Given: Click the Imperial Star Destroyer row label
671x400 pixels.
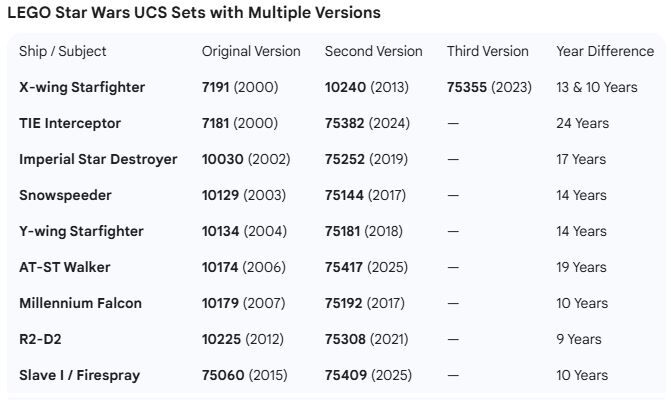Looking at the screenshot, I should [x=98, y=159].
